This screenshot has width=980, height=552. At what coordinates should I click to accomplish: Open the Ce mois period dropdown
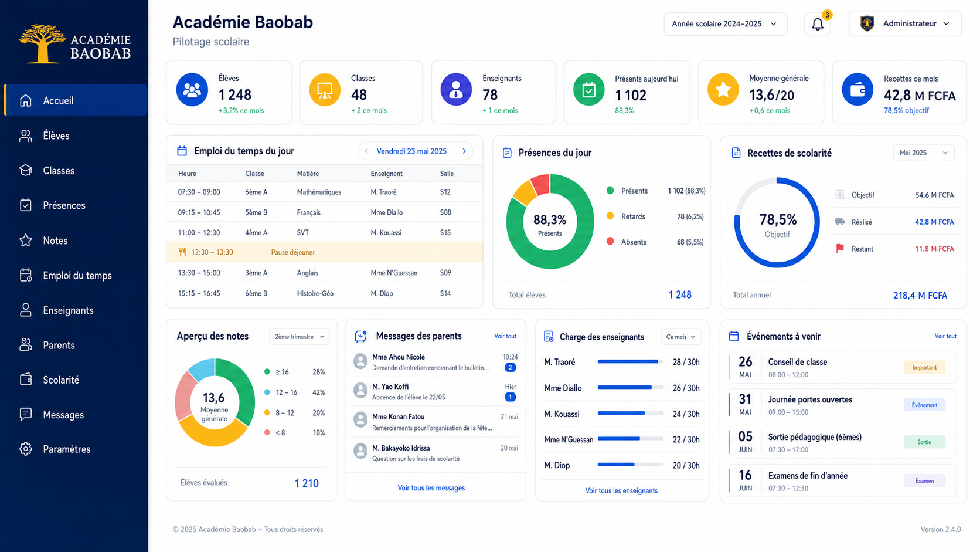(680, 337)
